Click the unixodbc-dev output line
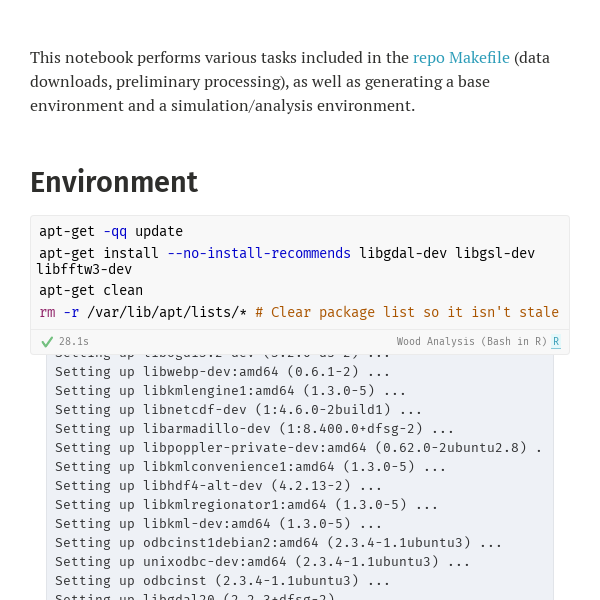Image resolution: width=600 pixels, height=600 pixels. (262, 562)
